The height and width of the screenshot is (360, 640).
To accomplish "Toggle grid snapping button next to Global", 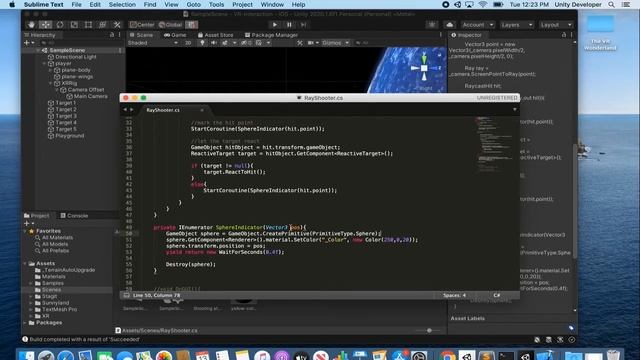I will pos(191,24).
